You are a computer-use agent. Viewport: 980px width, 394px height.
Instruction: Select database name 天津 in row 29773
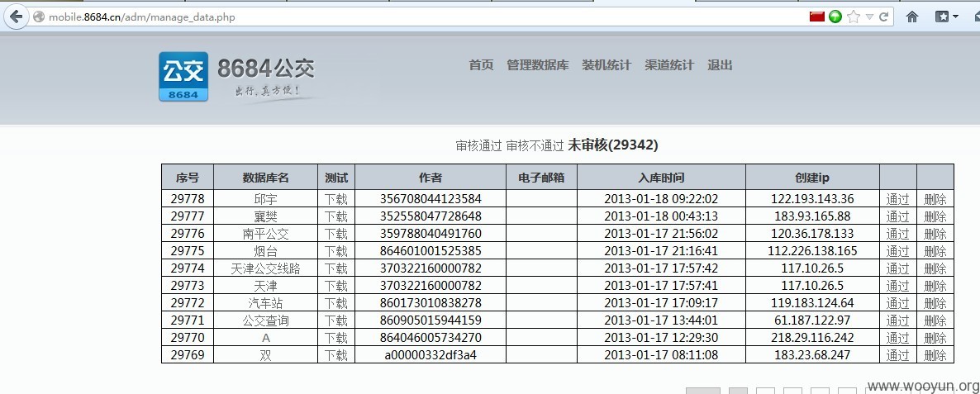tap(265, 286)
